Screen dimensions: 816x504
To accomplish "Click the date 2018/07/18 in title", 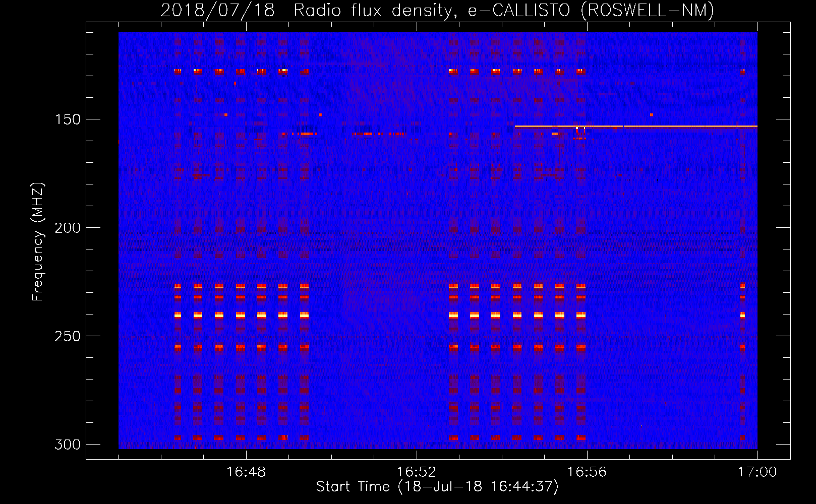I will pos(217,10).
